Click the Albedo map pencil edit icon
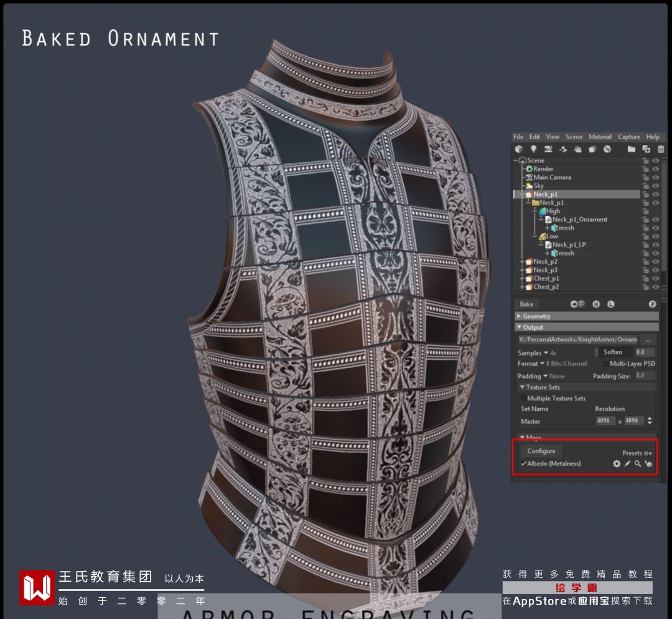 (x=627, y=463)
